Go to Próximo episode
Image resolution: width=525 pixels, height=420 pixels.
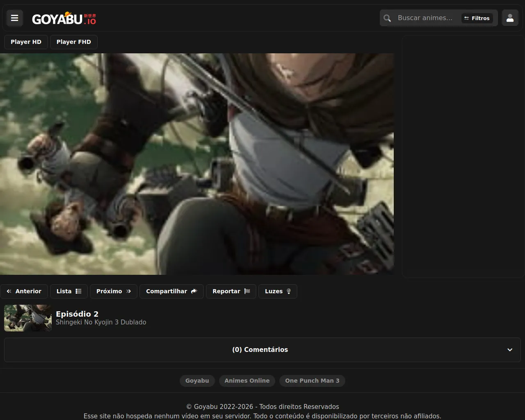click(x=114, y=291)
